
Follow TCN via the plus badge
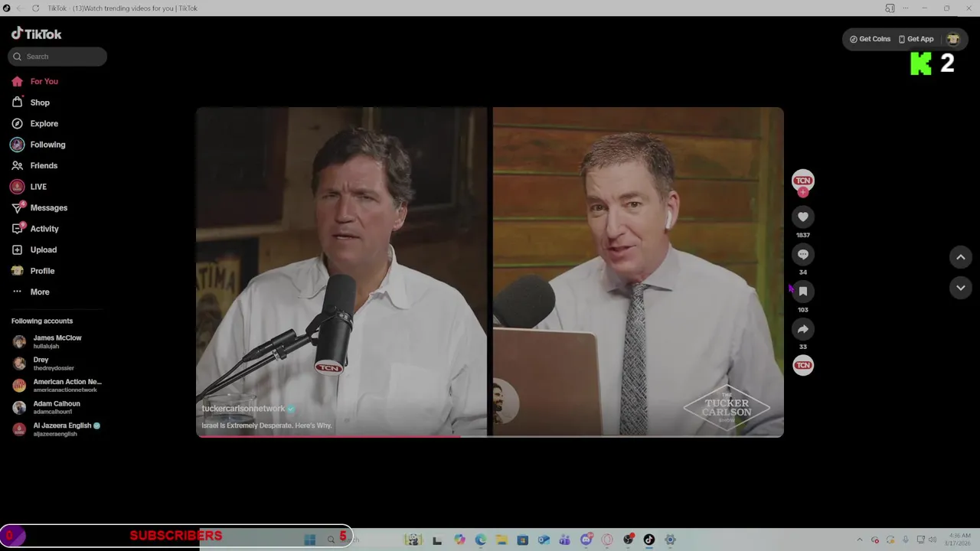(803, 193)
